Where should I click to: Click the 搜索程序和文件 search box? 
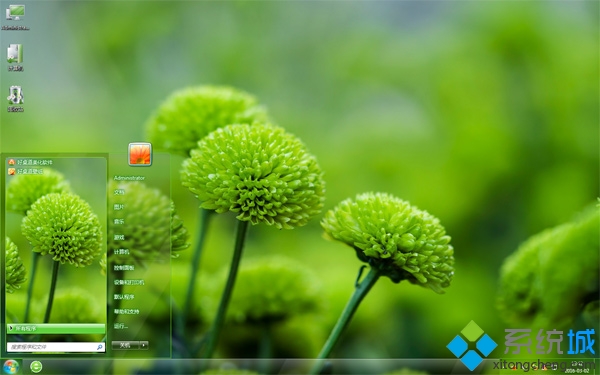pos(56,347)
